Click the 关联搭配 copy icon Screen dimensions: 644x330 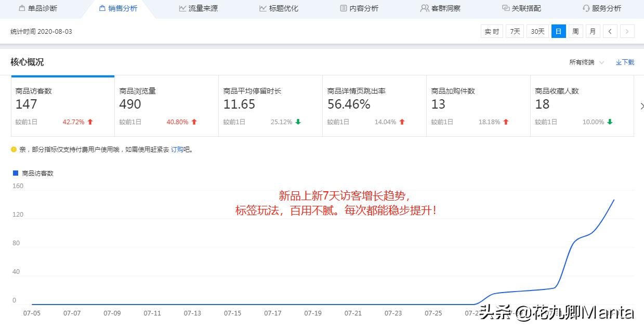tap(504, 8)
